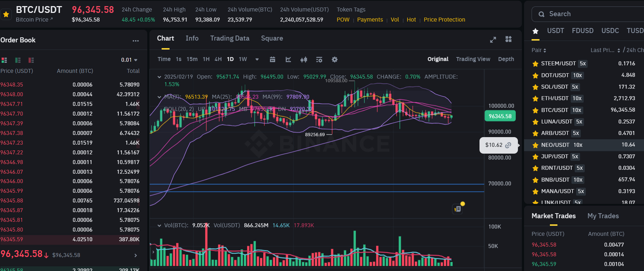The image size is (644, 271).
Task: Select the FDUSD market tab
Action: (x=583, y=31)
